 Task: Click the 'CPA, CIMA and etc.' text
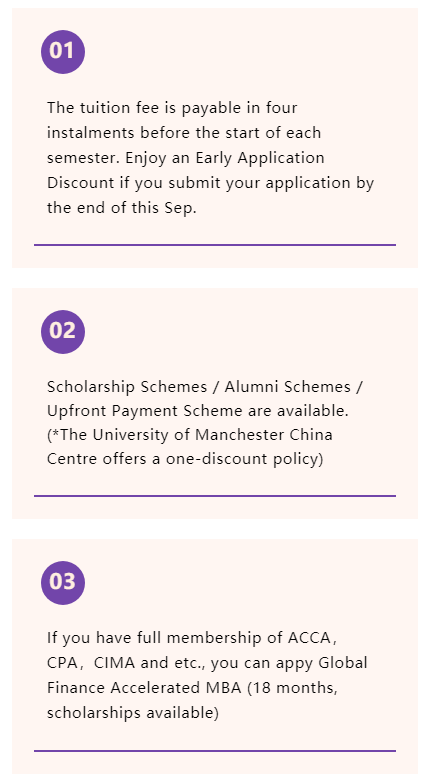tap(130, 663)
